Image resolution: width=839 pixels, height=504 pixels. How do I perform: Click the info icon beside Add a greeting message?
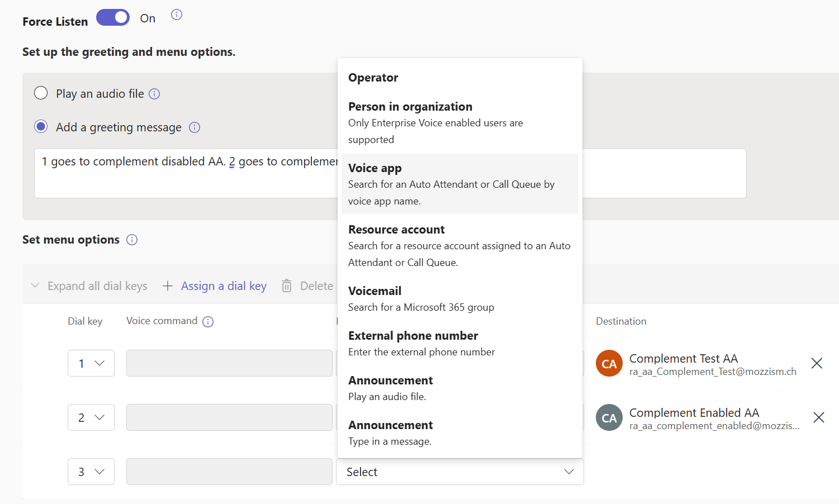pyautogui.click(x=195, y=127)
